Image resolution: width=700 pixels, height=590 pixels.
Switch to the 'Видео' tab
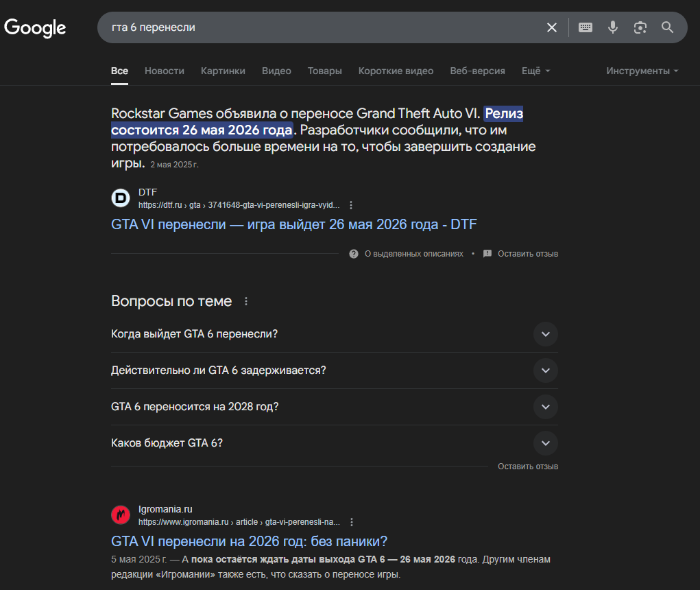click(276, 71)
